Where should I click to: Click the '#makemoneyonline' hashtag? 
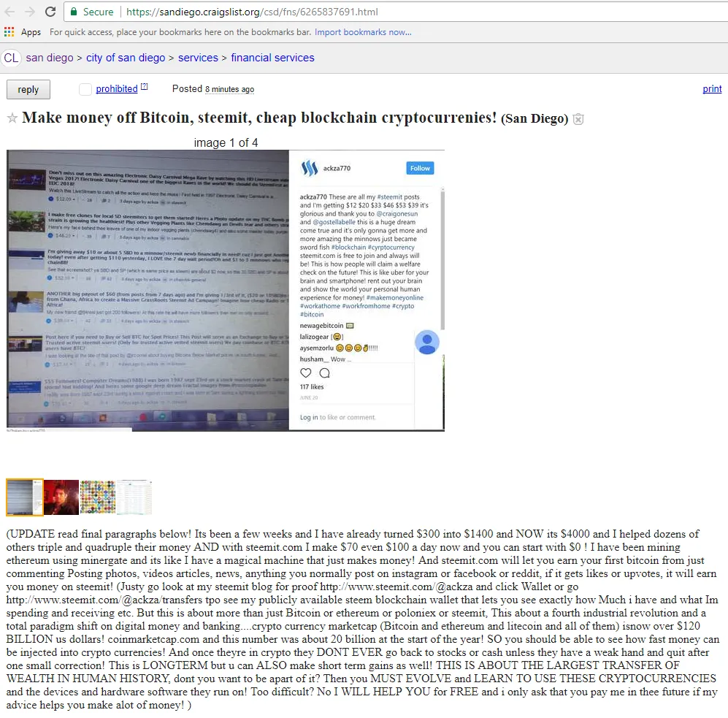tap(394, 297)
